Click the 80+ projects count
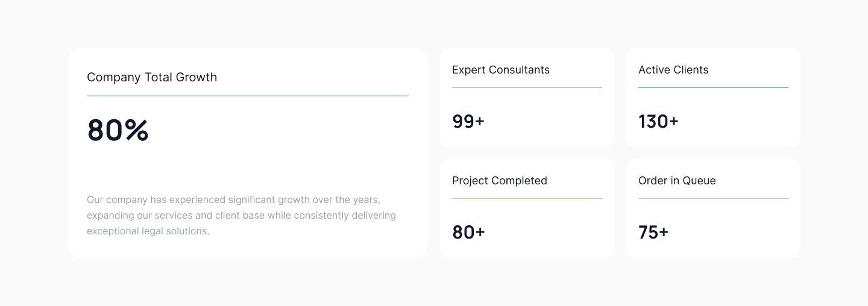868x306 pixels. coord(468,233)
